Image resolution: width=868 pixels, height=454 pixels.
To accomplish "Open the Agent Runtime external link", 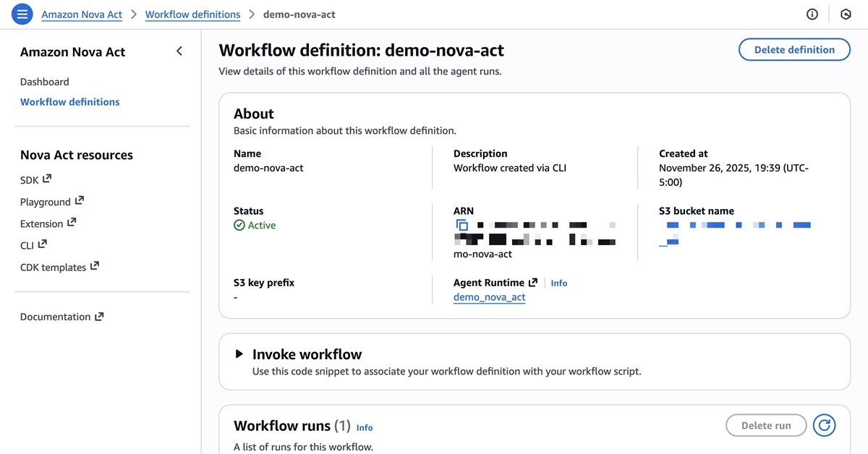I will click(x=532, y=283).
